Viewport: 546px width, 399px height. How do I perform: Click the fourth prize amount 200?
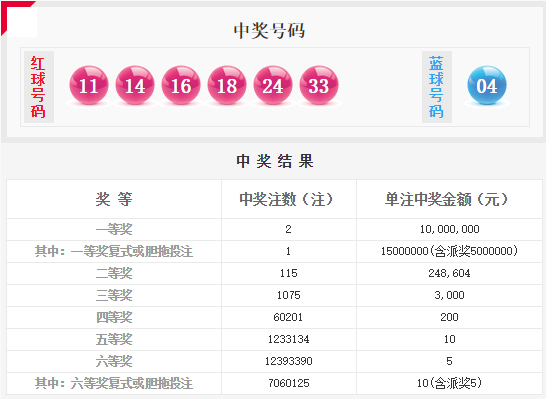pos(449,317)
